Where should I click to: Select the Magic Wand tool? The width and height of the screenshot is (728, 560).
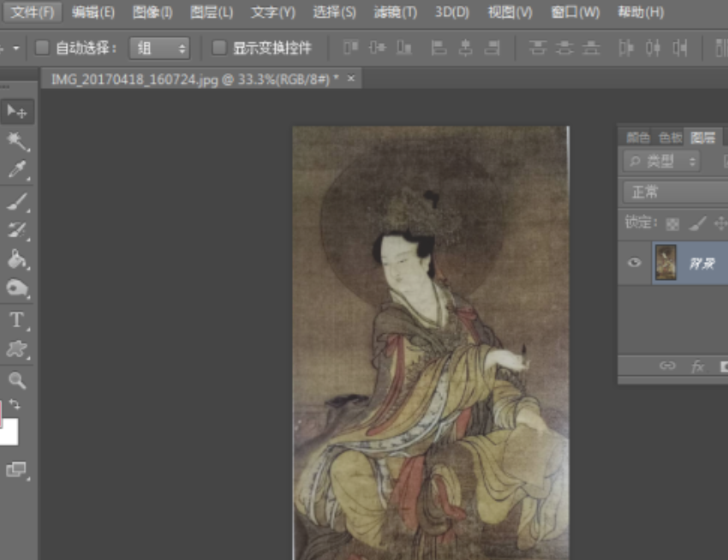(17, 140)
